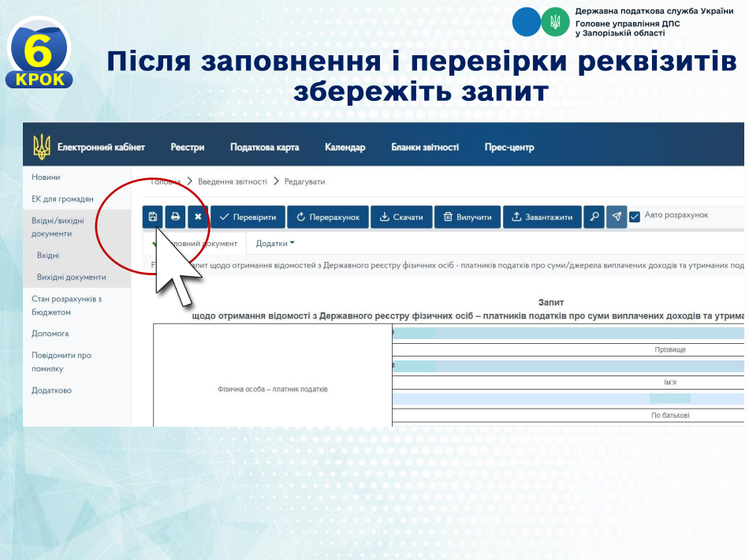The image size is (749, 560).
Task: Open Повідомити про помилку in sidebar
Action: point(61,362)
